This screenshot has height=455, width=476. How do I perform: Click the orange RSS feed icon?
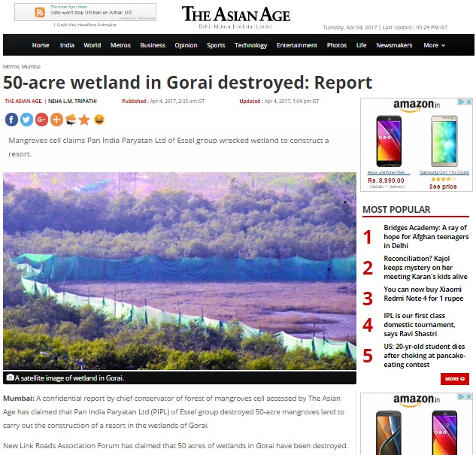(x=40, y=13)
